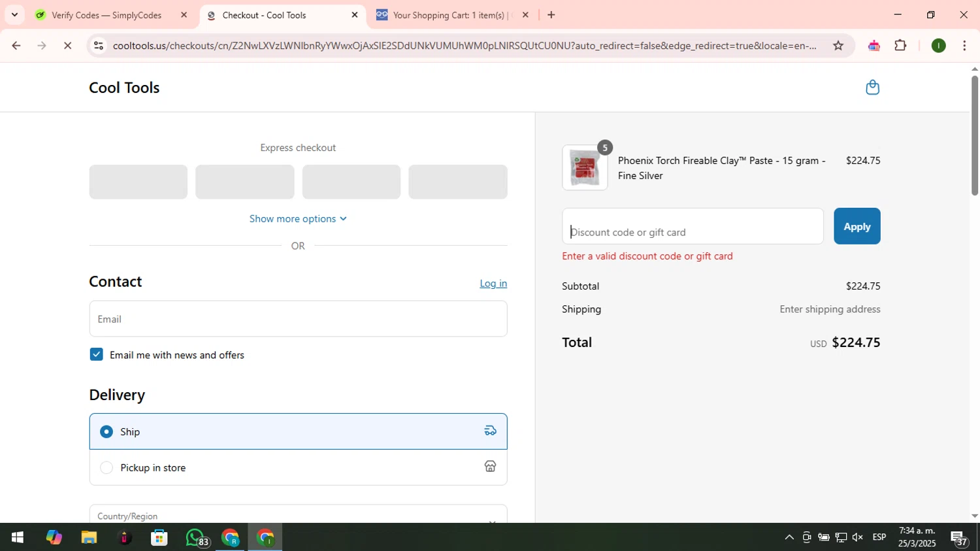Select the third express checkout button
Image resolution: width=980 pixels, height=551 pixels.
[x=351, y=182]
